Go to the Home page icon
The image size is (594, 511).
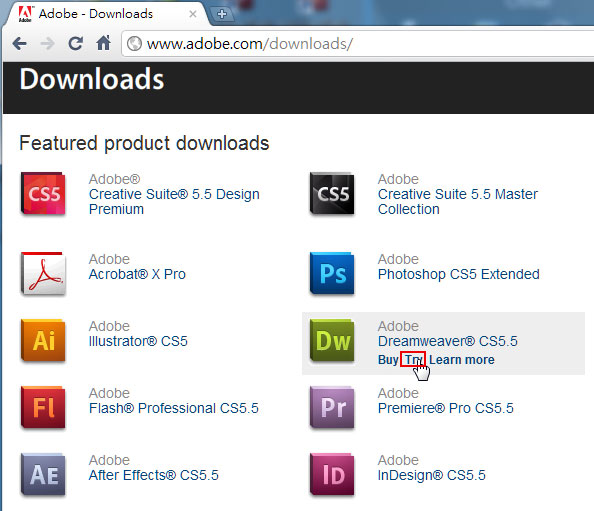point(103,43)
